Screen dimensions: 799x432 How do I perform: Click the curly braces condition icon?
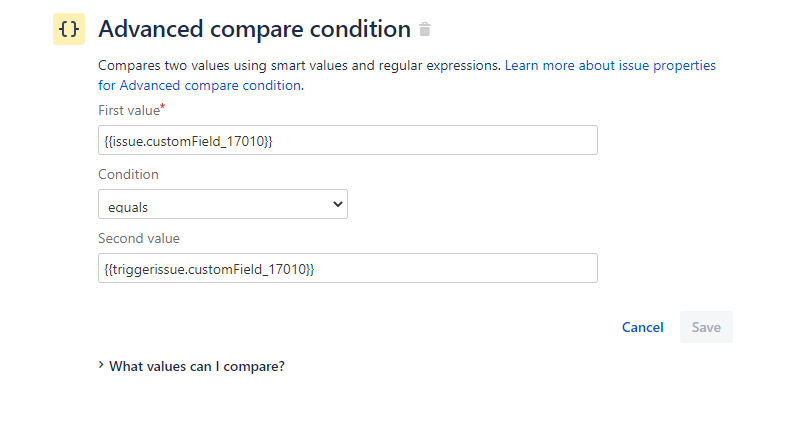point(69,30)
